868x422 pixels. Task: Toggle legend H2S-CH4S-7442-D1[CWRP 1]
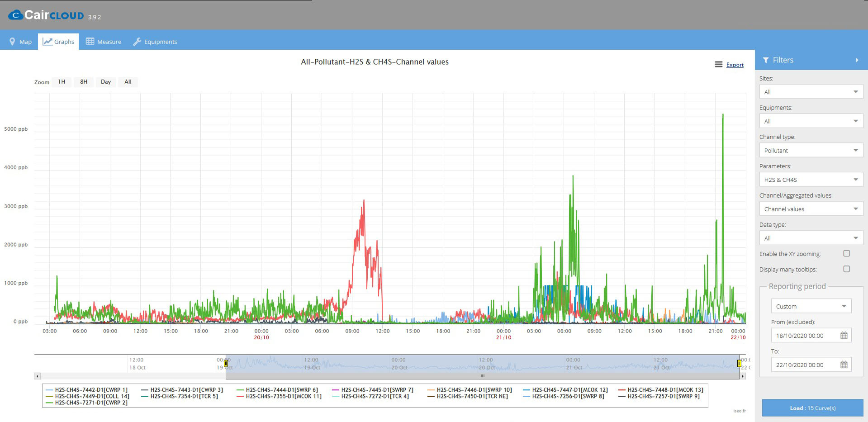point(86,390)
